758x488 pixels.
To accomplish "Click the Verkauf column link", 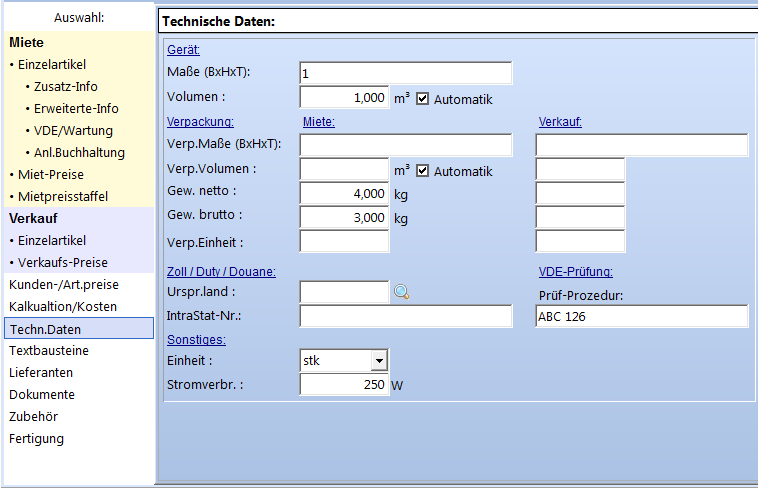I will click(x=560, y=121).
